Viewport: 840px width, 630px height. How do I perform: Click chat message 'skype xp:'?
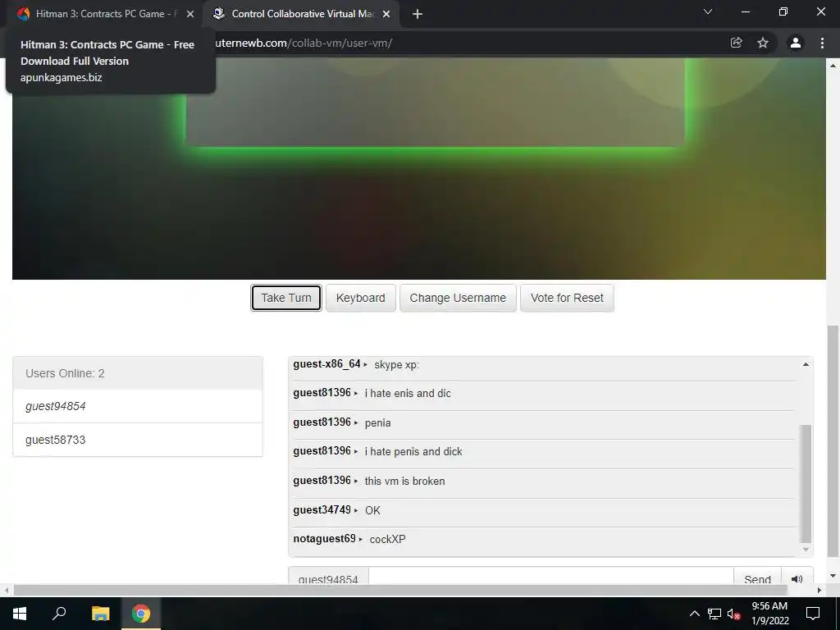click(x=396, y=365)
